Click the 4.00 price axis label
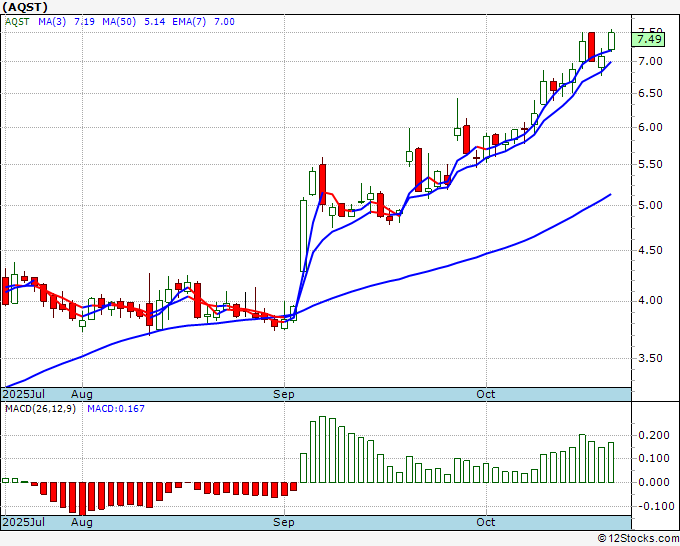 (651, 301)
